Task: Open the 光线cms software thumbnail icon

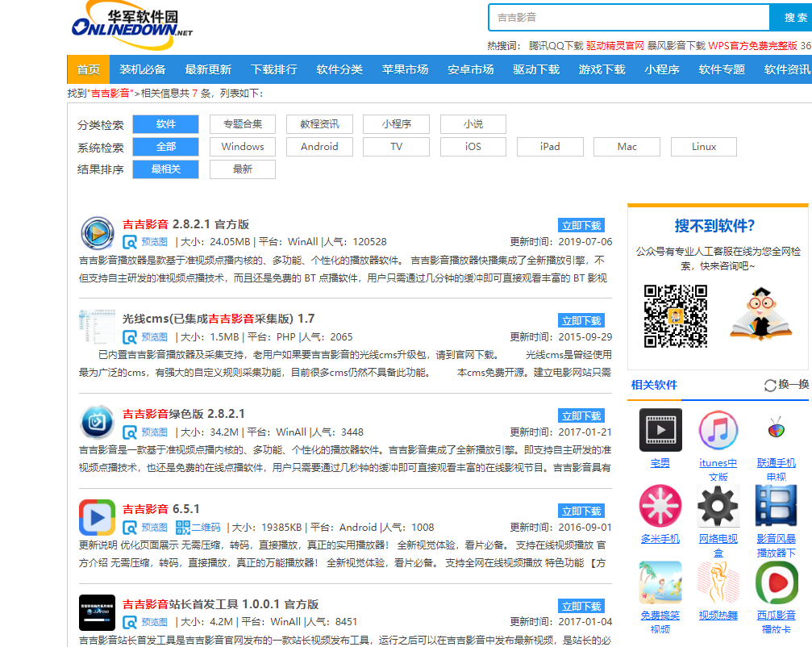Action: coord(98,327)
